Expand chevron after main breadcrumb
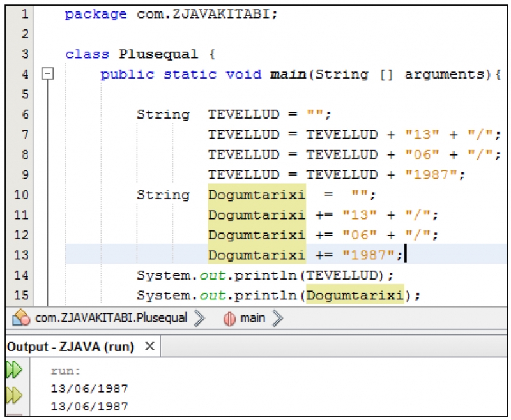The image size is (511, 420). [277, 318]
